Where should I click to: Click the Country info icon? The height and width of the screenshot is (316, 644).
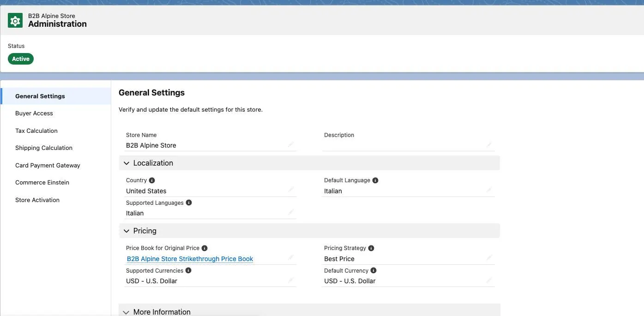pos(152,180)
